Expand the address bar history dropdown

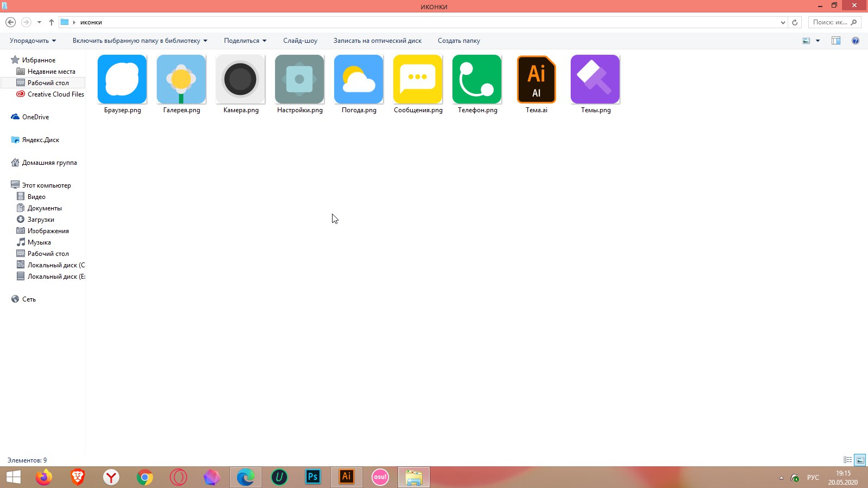click(783, 22)
